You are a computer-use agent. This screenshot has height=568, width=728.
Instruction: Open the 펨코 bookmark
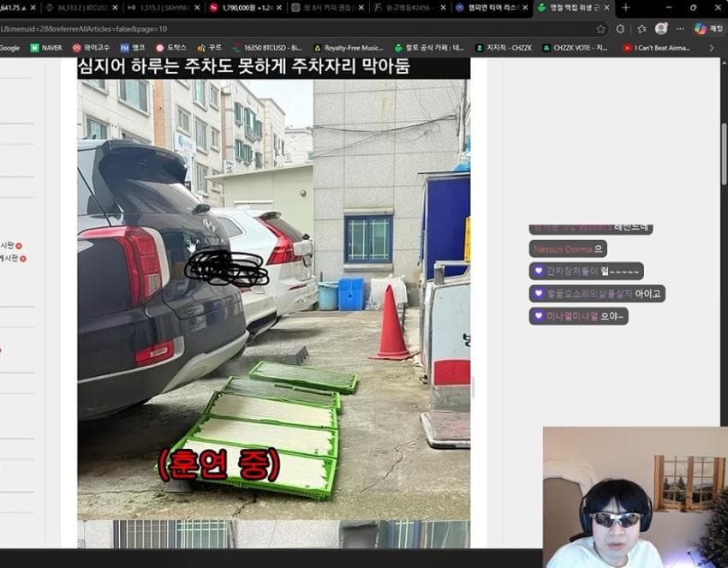coord(132,48)
